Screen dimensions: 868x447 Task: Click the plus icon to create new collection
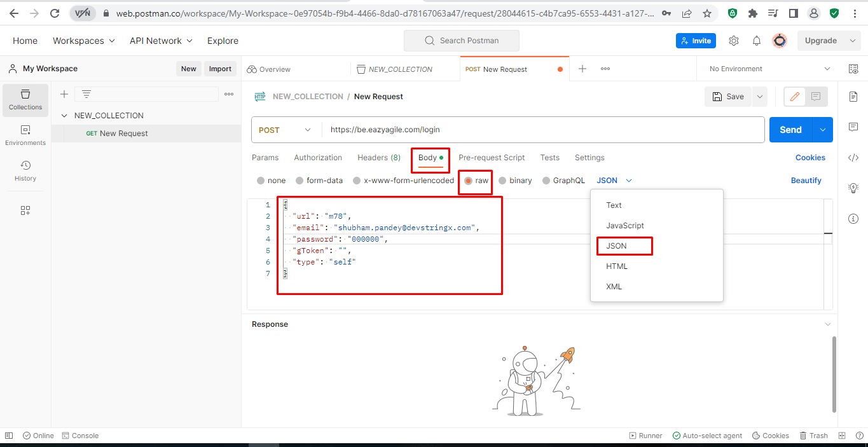coord(64,94)
